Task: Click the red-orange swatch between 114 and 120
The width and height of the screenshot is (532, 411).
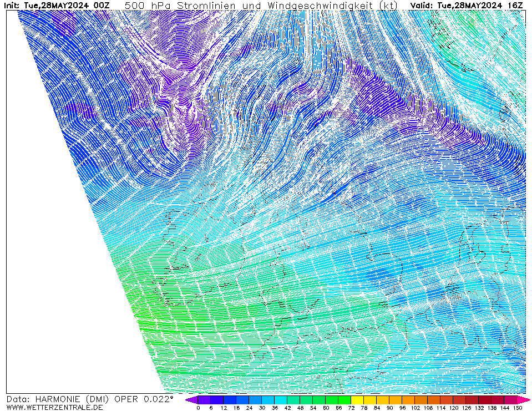Action: pos(447,400)
